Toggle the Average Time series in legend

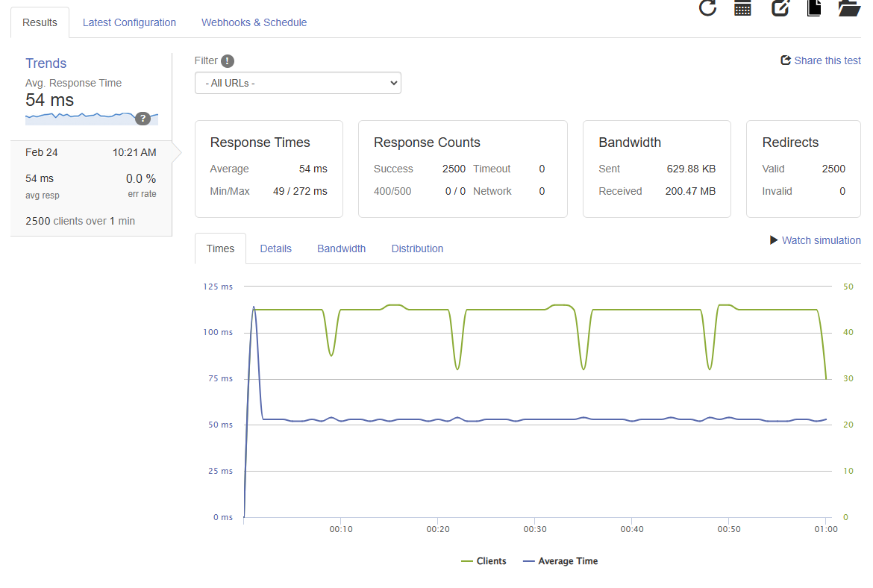point(560,561)
